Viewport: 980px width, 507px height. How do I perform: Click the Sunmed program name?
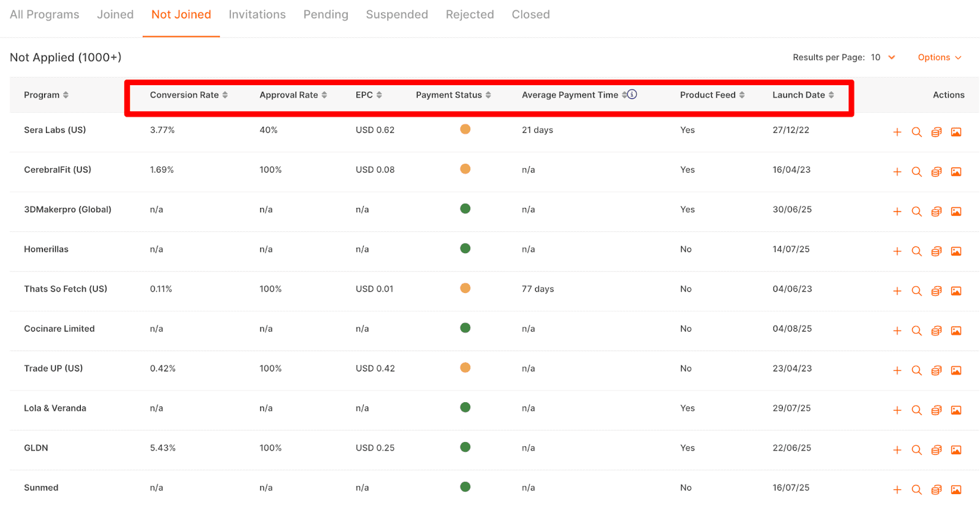[x=41, y=488]
